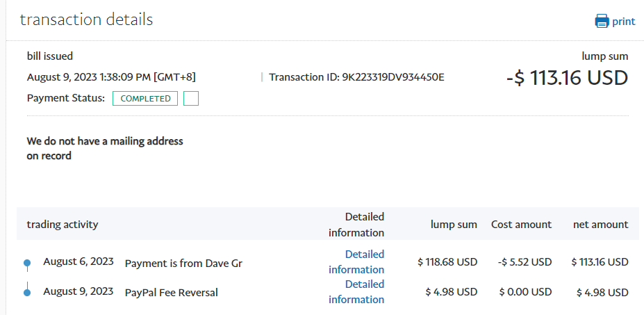Viewport: 644px width, 315px height.
Task: Open Detailed information for Dave Gr payment
Action: pos(356,262)
